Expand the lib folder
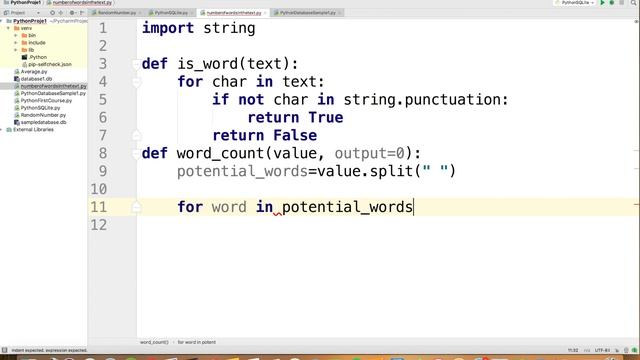The height and width of the screenshot is (360, 640). pyautogui.click(x=16, y=50)
